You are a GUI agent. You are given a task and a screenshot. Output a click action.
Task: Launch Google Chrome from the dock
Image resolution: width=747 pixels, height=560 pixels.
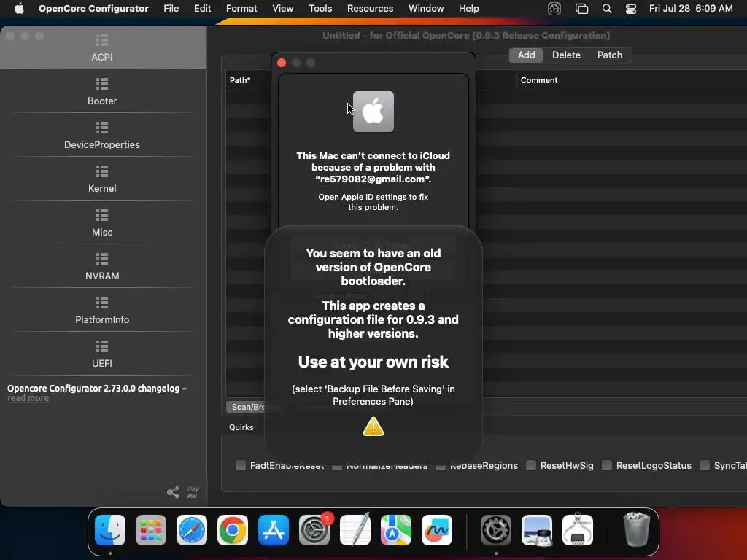click(233, 530)
